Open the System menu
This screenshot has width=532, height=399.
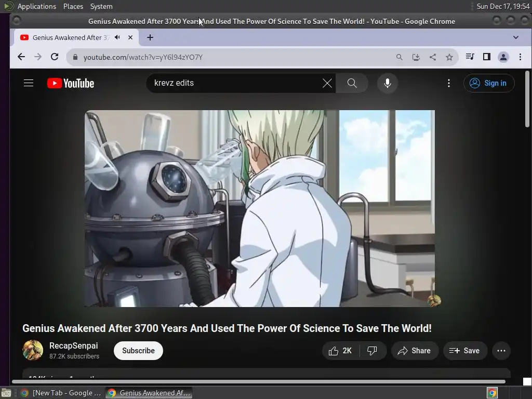tap(101, 6)
